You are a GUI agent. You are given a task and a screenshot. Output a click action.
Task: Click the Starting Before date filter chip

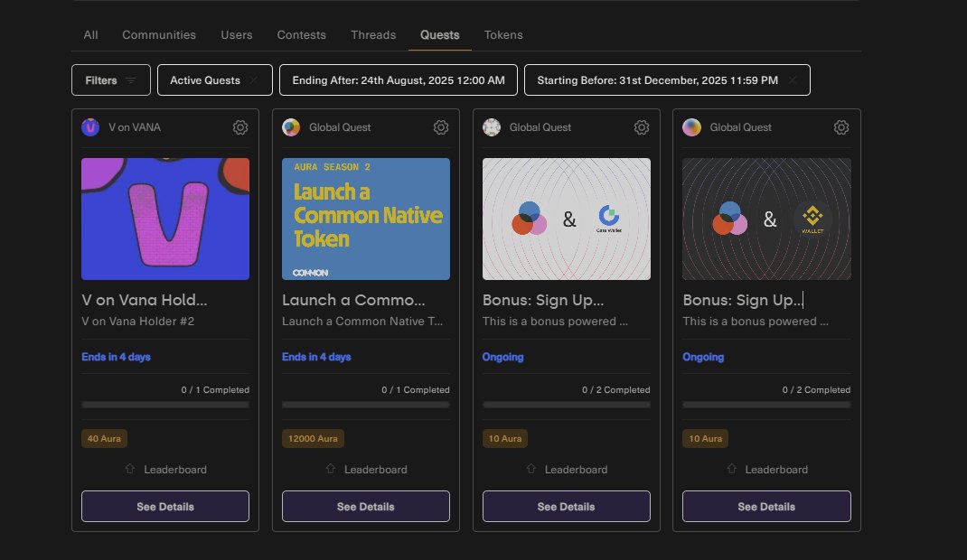(667, 80)
